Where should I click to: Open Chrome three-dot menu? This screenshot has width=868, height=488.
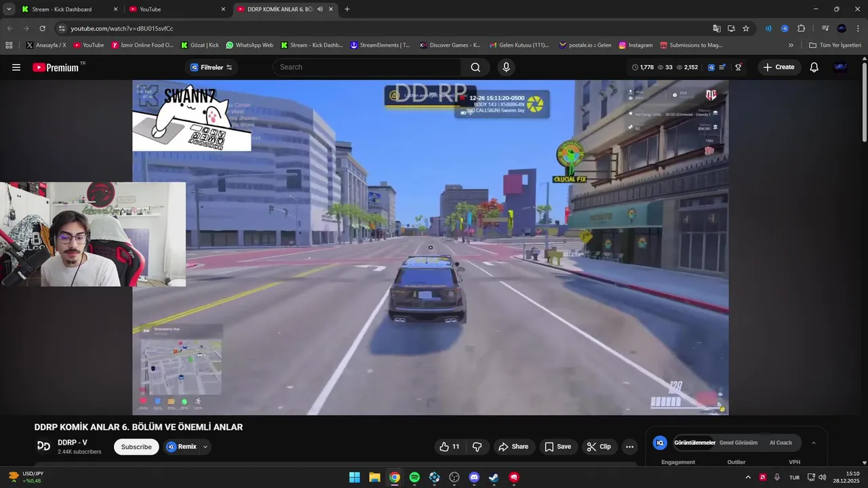tap(858, 28)
